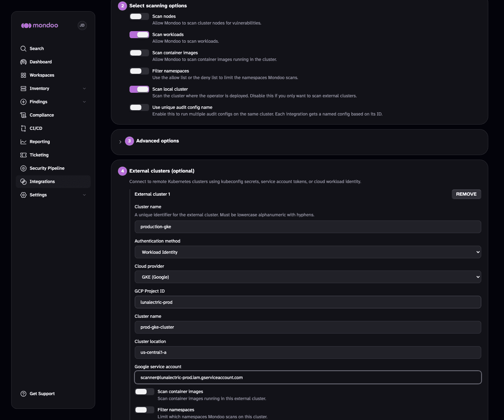Click the GCP Project ID field
504x420 pixels.
[308, 302]
